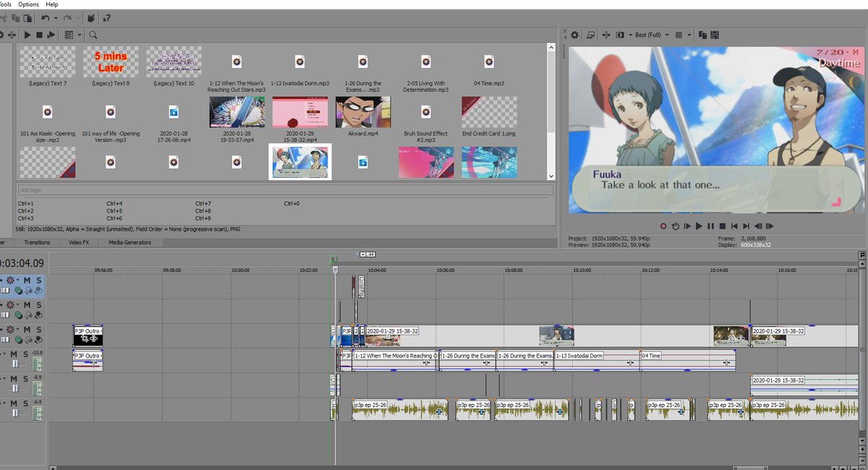Image resolution: width=868 pixels, height=470 pixels.
Task: Open the Best (Full) preview quality dropdown
Action: click(667, 35)
